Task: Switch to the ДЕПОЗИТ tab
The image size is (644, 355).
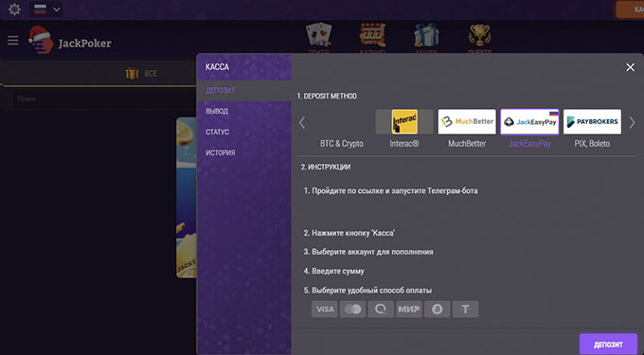Action: click(x=244, y=90)
